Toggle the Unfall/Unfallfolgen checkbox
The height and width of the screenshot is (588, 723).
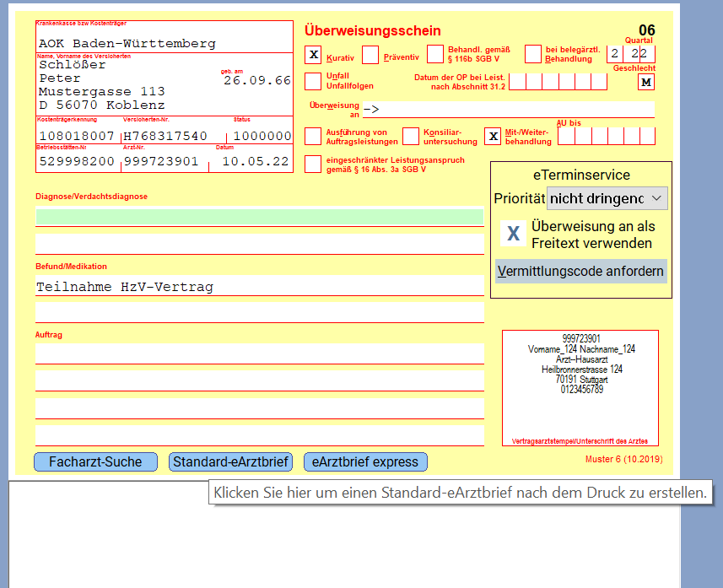click(313, 82)
